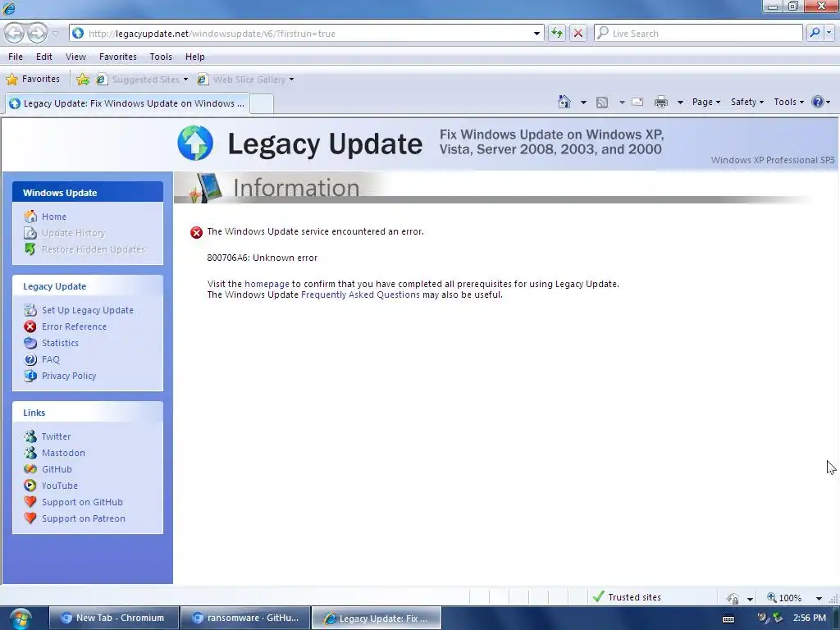Click the GitHub sidebar icon

click(30, 469)
